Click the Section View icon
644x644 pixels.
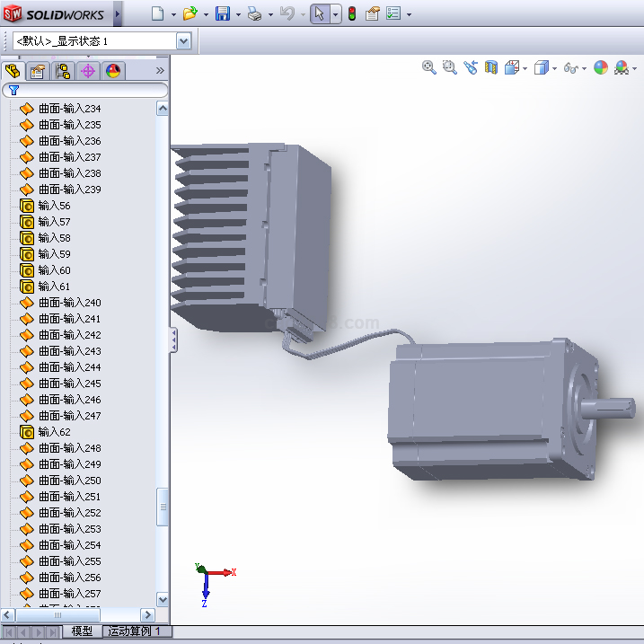(x=491, y=67)
